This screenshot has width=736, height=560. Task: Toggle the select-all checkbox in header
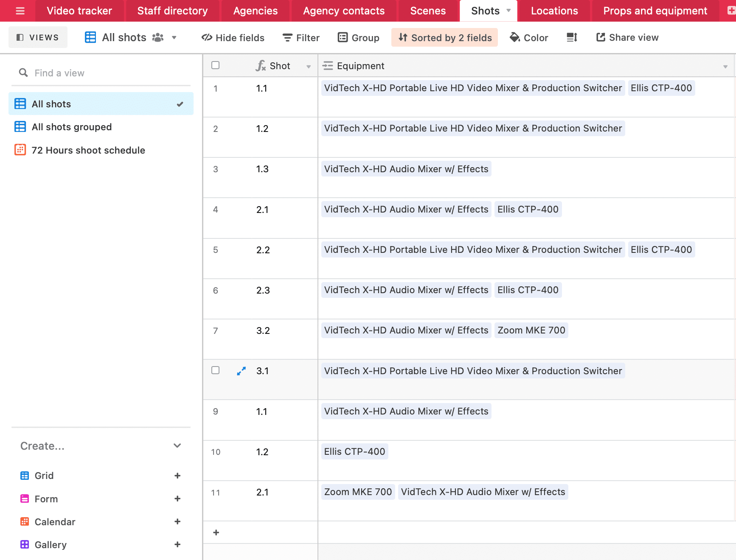pyautogui.click(x=216, y=65)
